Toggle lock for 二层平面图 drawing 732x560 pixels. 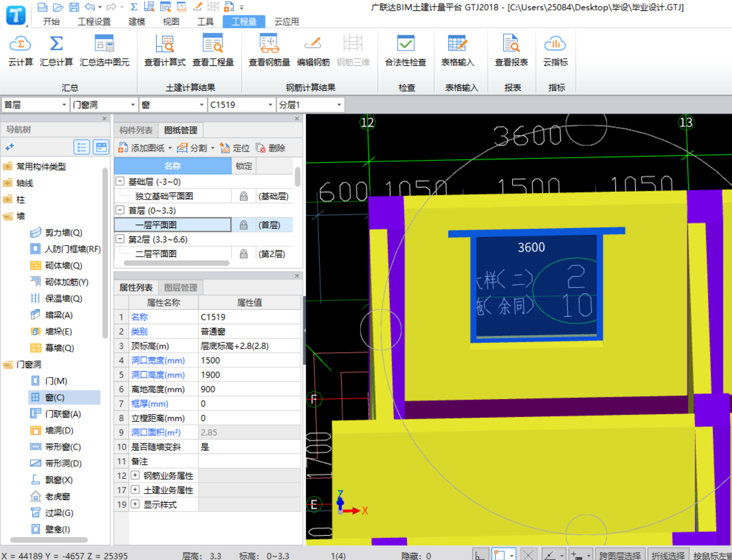tap(243, 254)
